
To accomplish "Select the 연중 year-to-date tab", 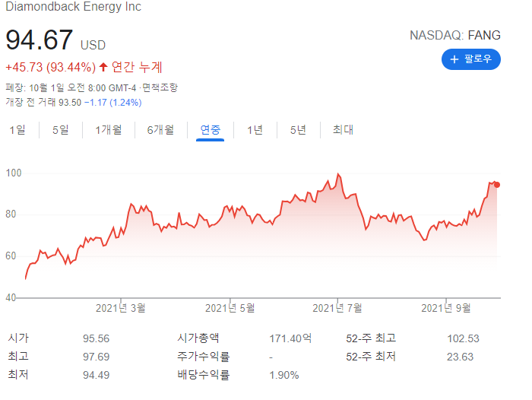I will (x=211, y=130).
